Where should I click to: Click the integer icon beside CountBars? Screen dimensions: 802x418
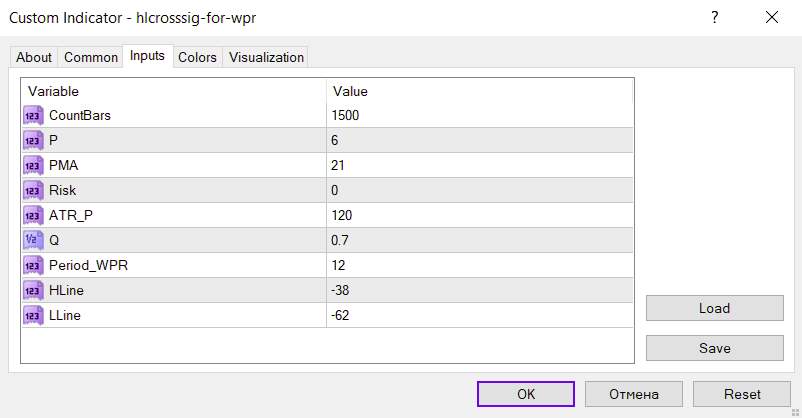[x=33, y=115]
